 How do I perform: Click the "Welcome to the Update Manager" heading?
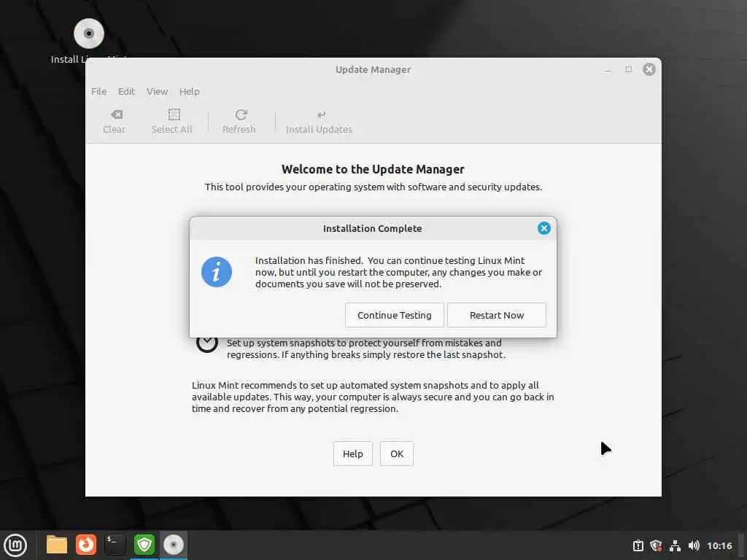click(373, 169)
